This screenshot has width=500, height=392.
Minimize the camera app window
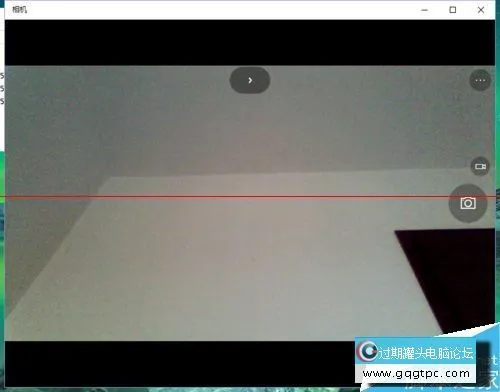coord(424,10)
